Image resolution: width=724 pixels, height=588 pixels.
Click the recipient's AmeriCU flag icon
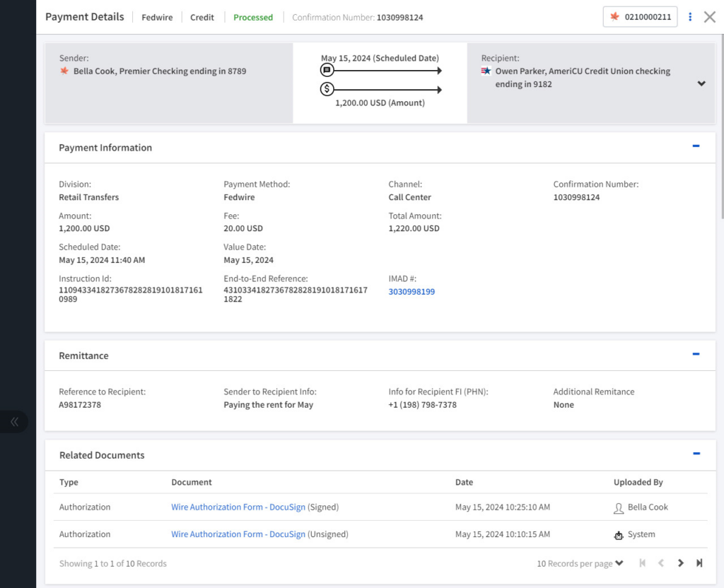tap(486, 71)
